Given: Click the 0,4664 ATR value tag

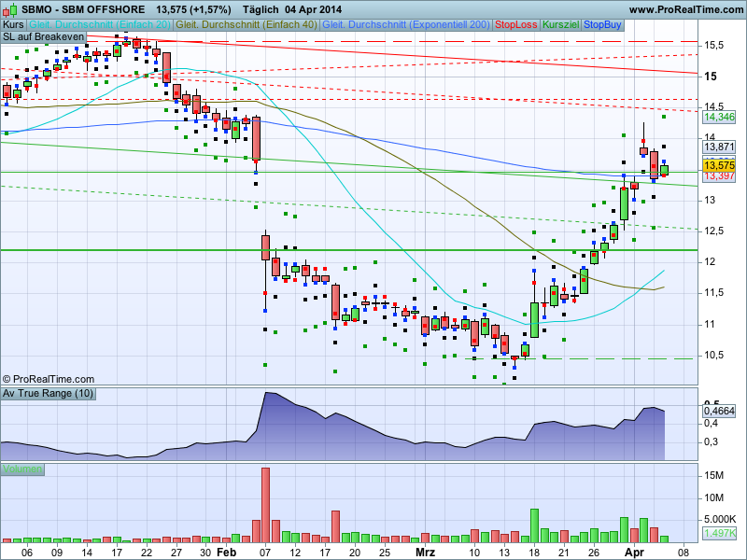Looking at the screenshot, I should click(x=719, y=410).
